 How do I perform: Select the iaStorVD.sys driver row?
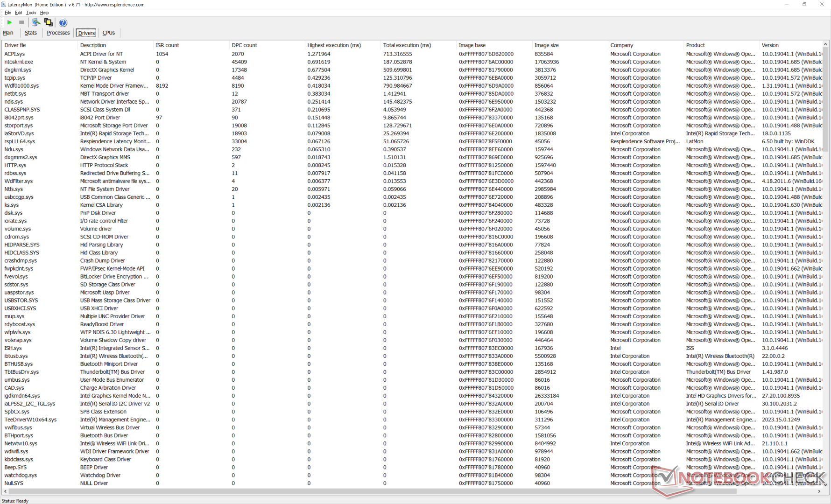click(413, 133)
